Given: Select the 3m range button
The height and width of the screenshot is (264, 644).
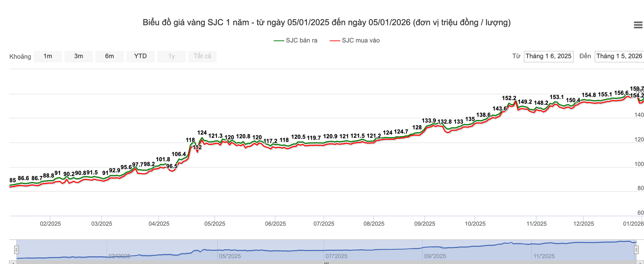Looking at the screenshot, I should [x=79, y=57].
